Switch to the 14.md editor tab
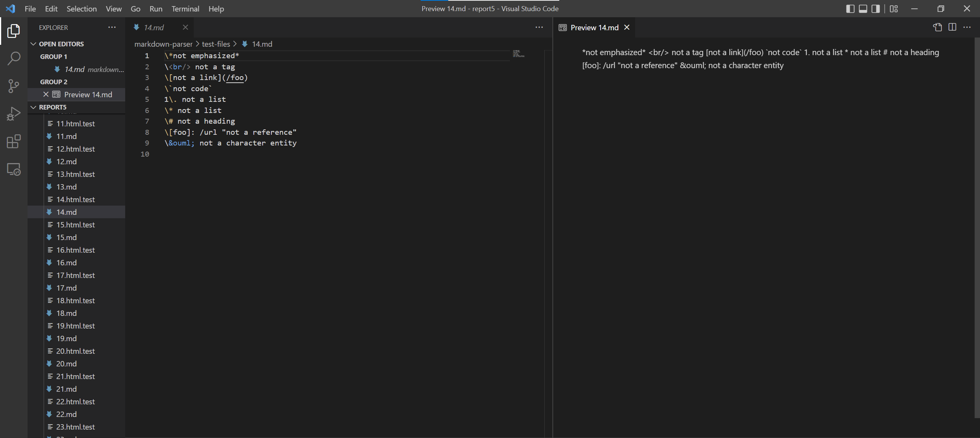The width and height of the screenshot is (980, 438). 154,27
